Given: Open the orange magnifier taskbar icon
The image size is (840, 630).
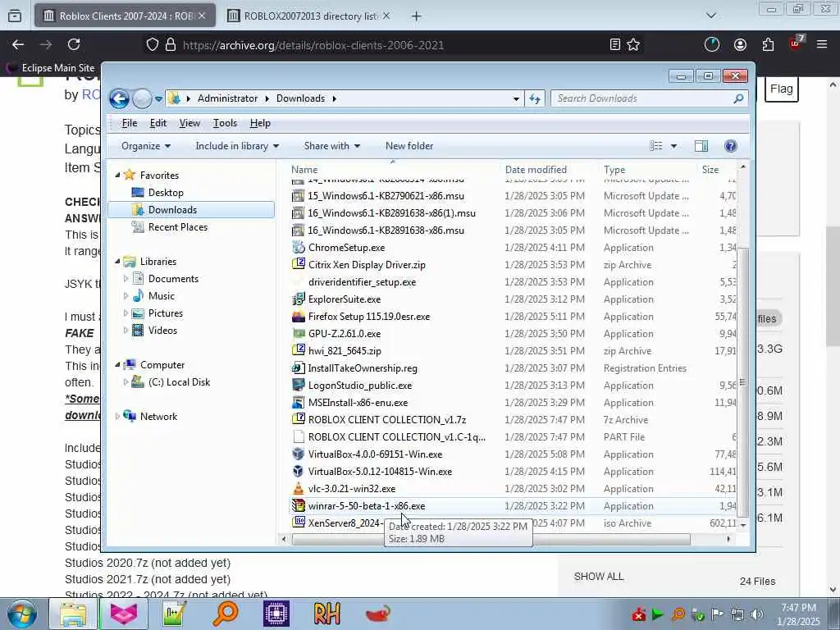Looking at the screenshot, I should point(226,614).
